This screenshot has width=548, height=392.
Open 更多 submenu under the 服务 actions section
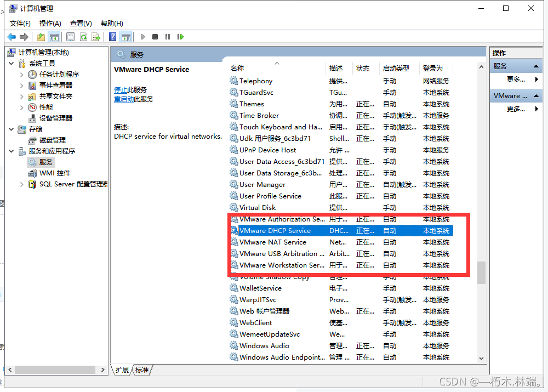coord(516,79)
